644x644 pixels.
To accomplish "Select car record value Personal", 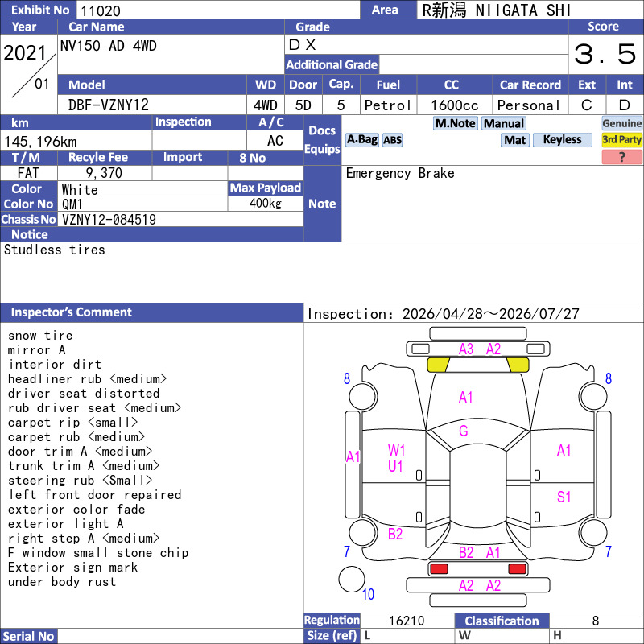I will coord(529,105).
